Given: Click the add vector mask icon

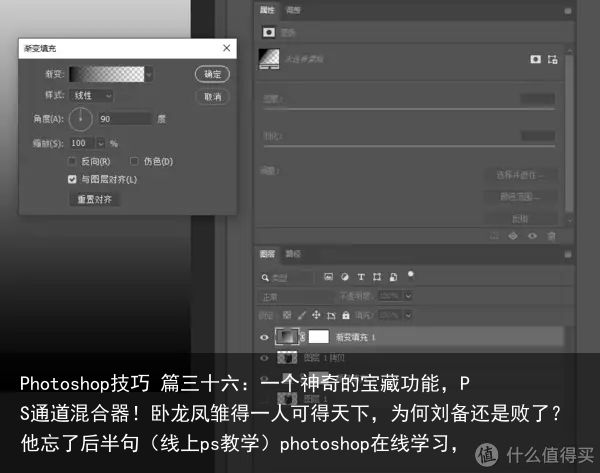Looking at the screenshot, I should point(552,59).
